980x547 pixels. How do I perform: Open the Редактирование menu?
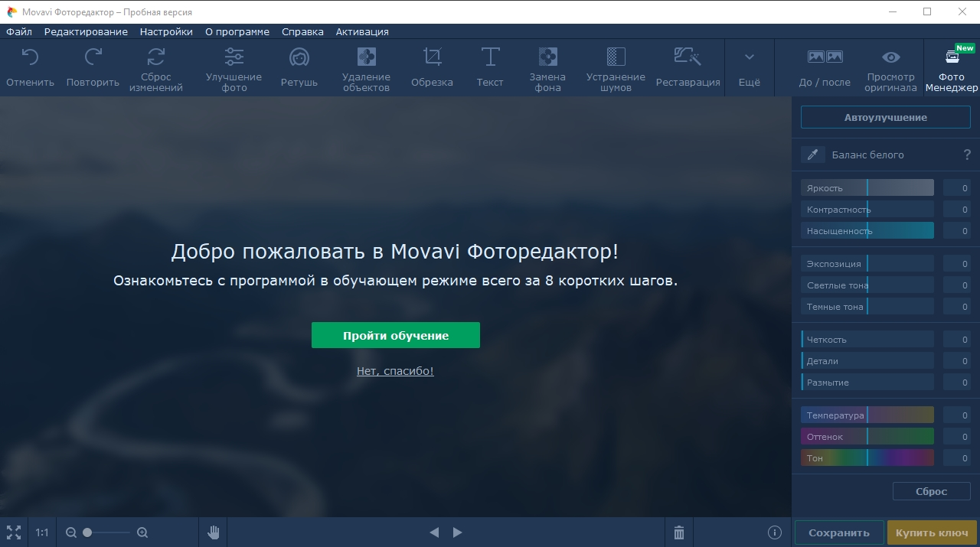coord(86,32)
